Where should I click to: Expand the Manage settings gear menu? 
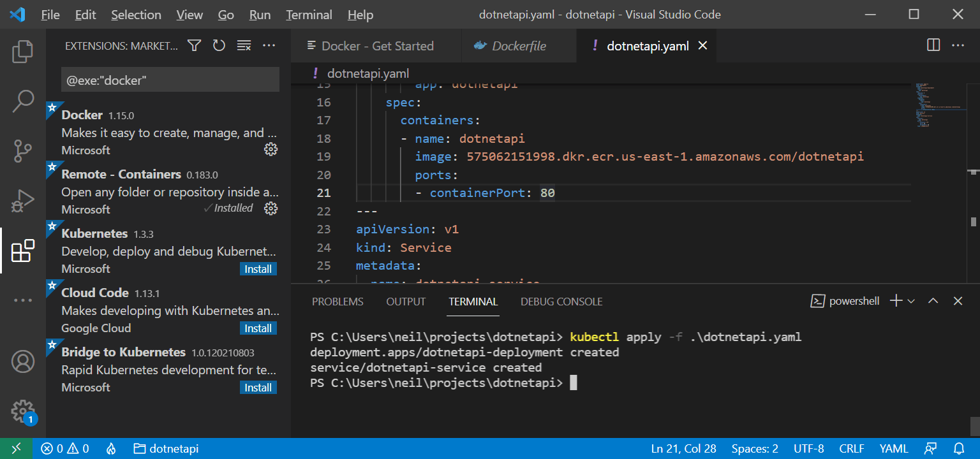(x=23, y=410)
